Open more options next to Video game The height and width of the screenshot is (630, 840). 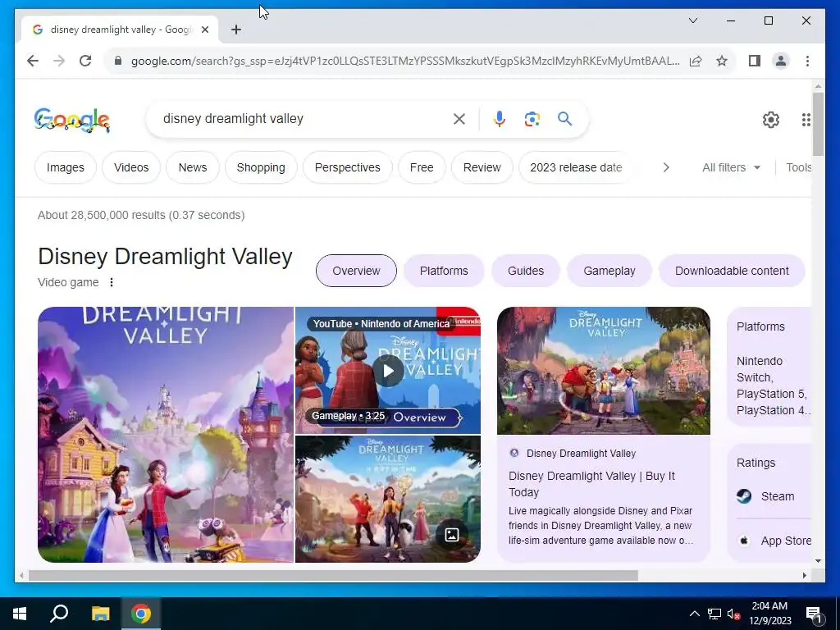(x=112, y=282)
